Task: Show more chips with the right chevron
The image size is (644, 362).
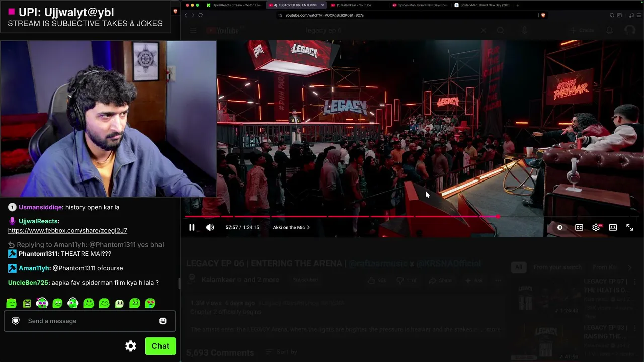Action: pyautogui.click(x=630, y=267)
